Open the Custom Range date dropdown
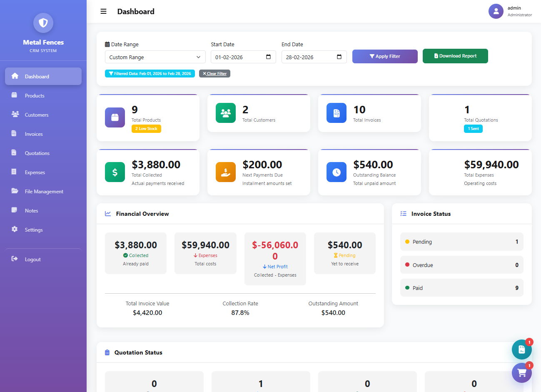The image size is (541, 392). click(x=155, y=57)
